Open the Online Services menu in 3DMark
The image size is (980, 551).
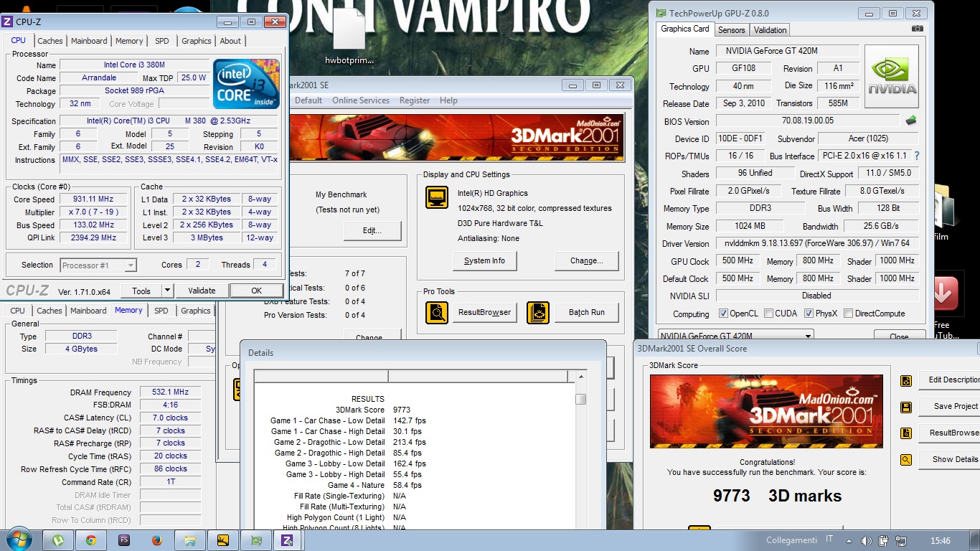click(361, 100)
